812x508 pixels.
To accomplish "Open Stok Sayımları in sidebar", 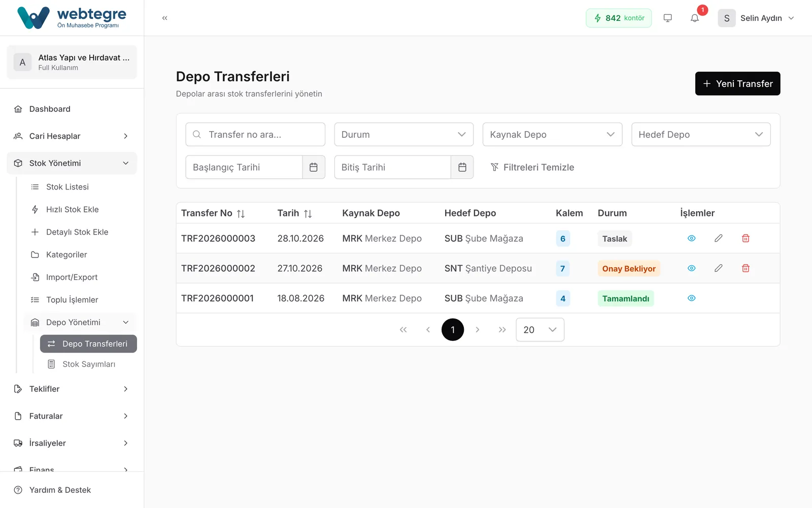I will (88, 364).
